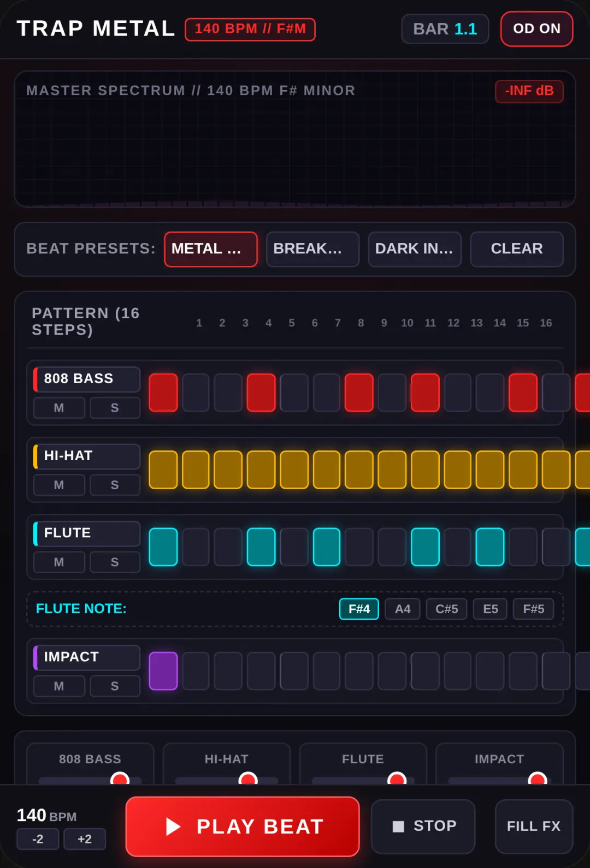Stop playback with STOP button

[423, 827]
